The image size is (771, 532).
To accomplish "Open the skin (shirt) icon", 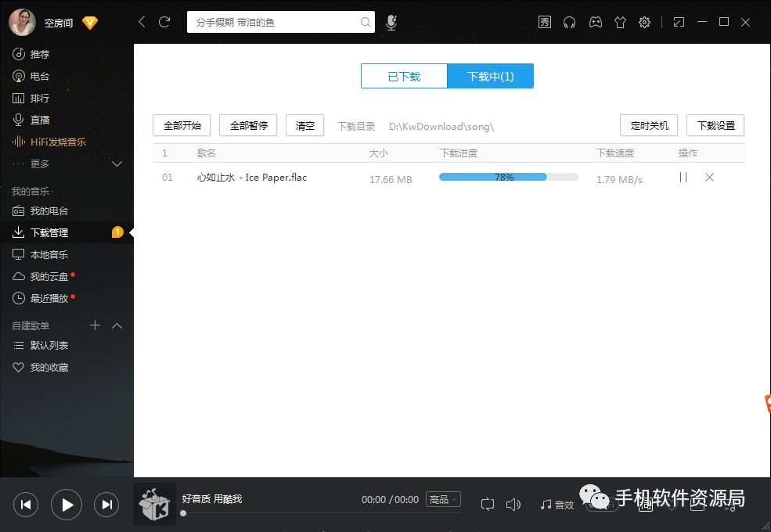I will [x=620, y=22].
